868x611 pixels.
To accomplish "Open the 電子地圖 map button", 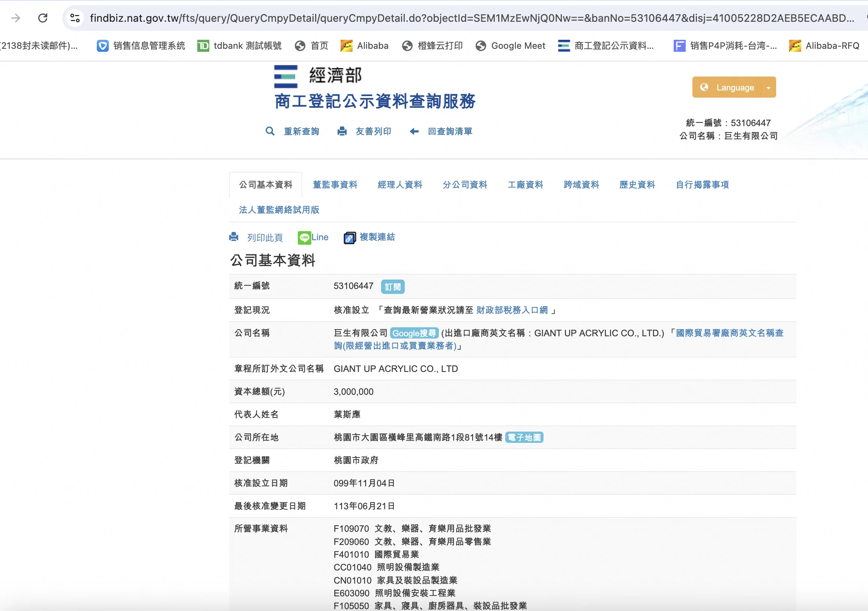I will [x=524, y=437].
